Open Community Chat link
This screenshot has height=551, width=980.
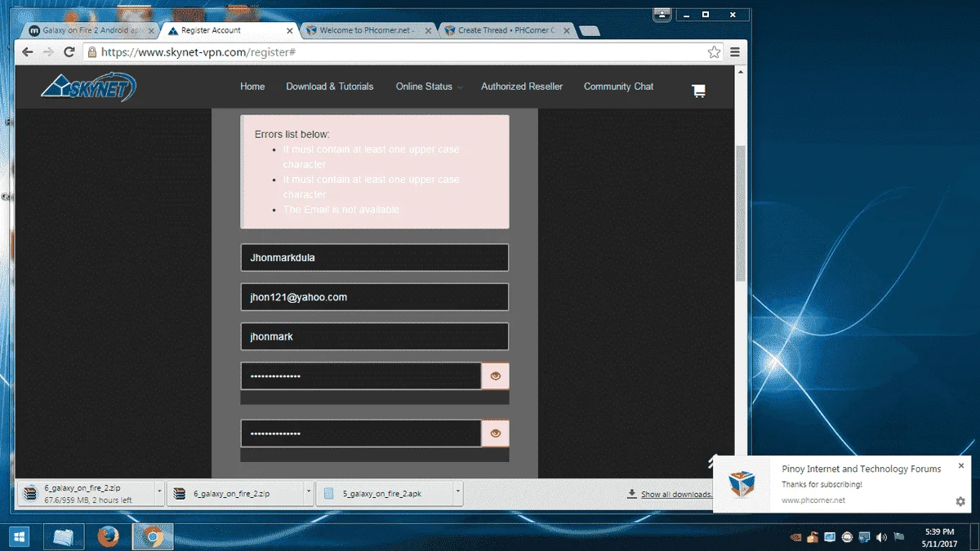click(x=618, y=87)
